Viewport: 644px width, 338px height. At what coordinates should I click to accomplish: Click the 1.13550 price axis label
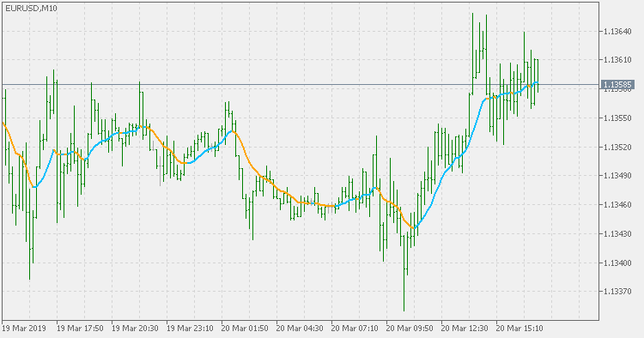pyautogui.click(x=617, y=118)
